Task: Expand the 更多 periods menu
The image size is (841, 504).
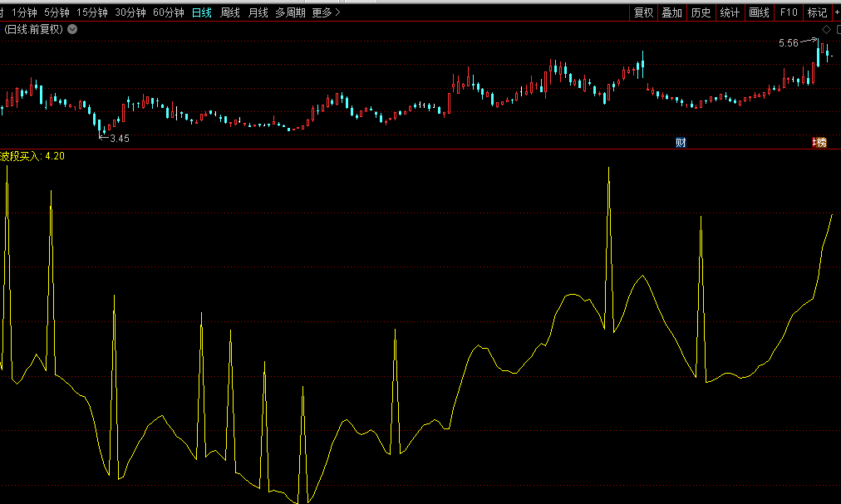Action: pyautogui.click(x=326, y=12)
